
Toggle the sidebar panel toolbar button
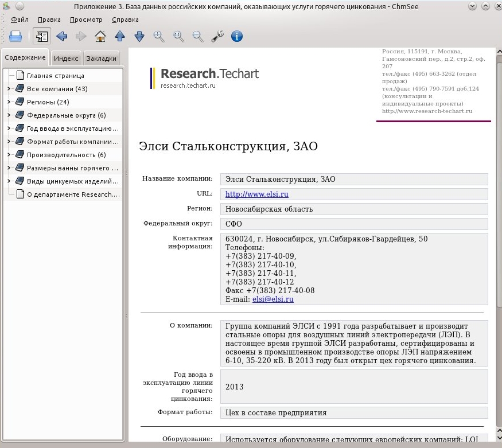tap(42, 36)
